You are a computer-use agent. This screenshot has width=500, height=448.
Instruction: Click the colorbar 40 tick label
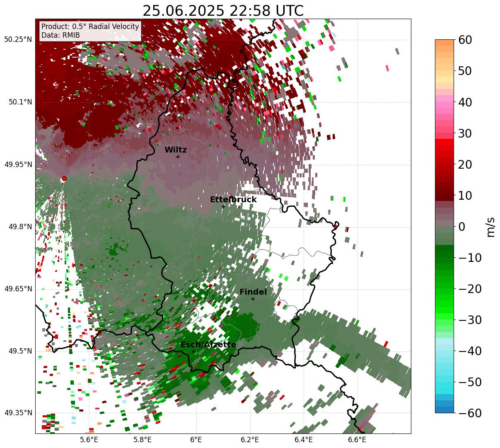(x=465, y=102)
